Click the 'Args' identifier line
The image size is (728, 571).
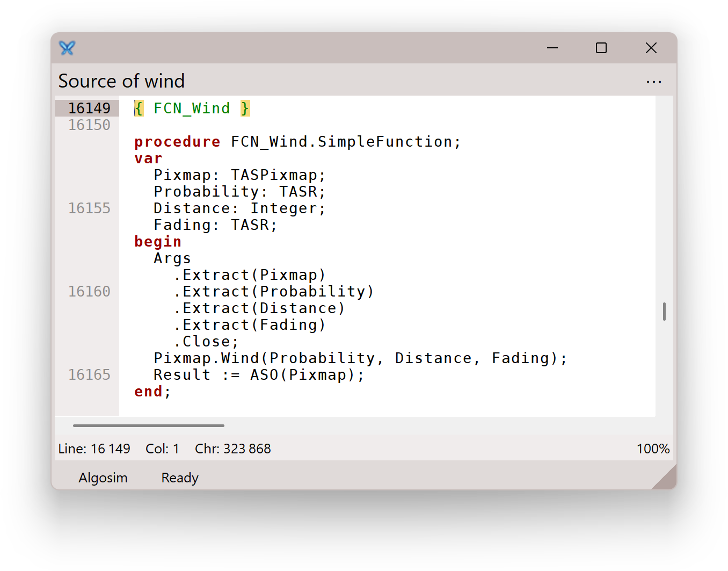tap(172, 258)
